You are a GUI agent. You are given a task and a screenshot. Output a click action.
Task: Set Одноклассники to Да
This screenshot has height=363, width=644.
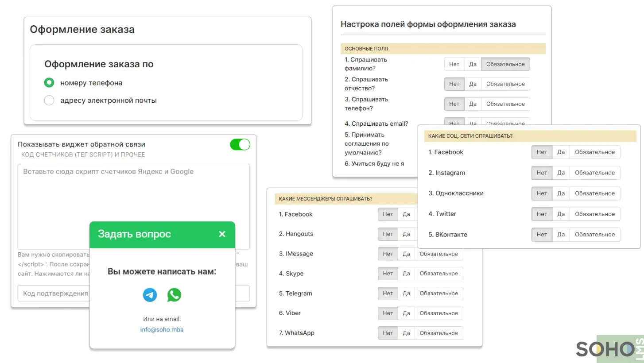click(x=561, y=193)
